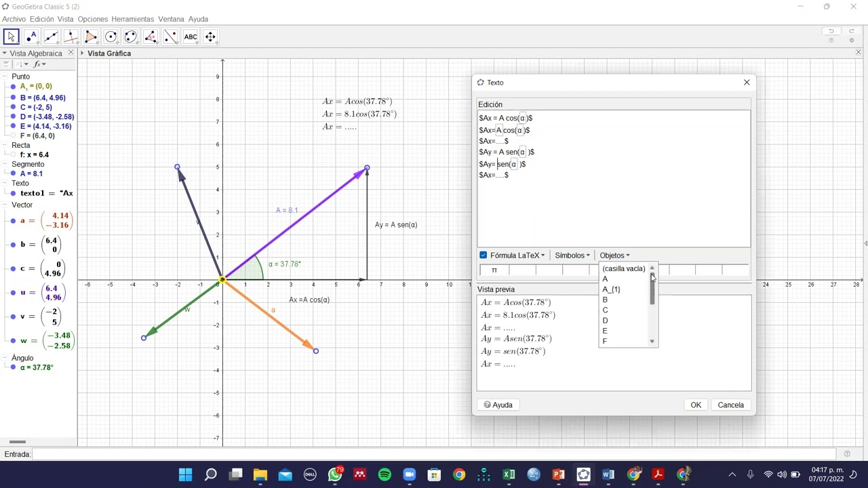Open the fx display options dropdown

(x=39, y=64)
